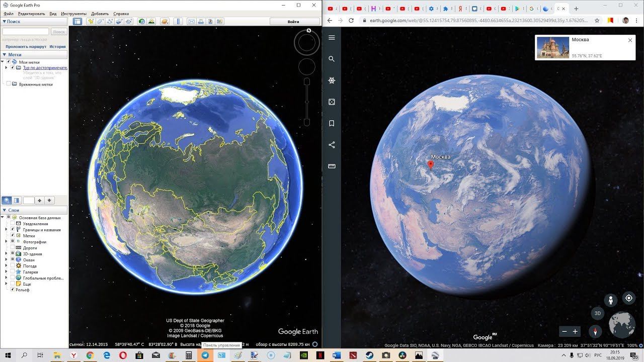
Task: Open the email toolbar icon
Action: pos(191,22)
